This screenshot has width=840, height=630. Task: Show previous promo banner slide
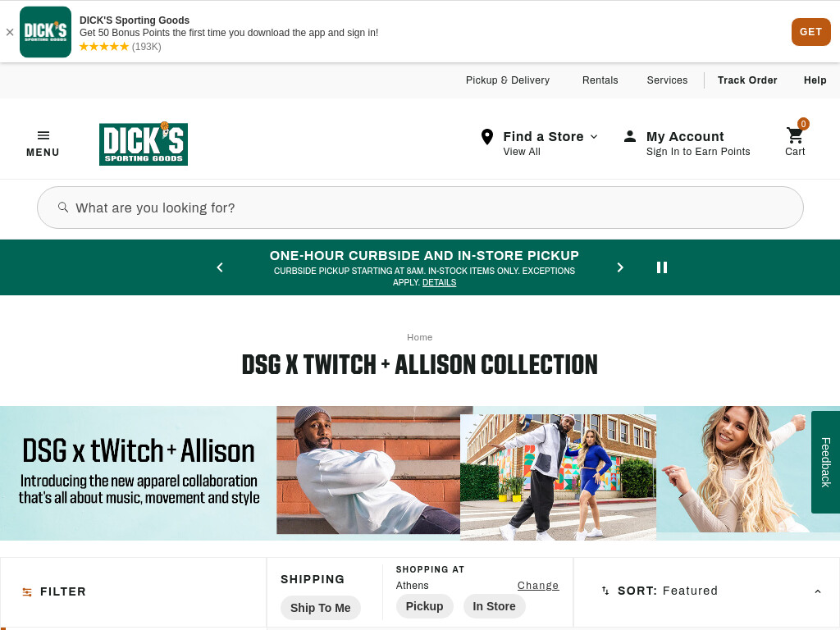[x=220, y=267]
